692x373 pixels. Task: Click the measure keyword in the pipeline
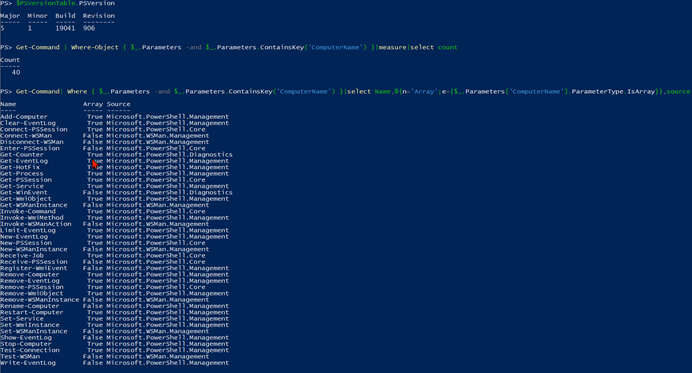392,47
